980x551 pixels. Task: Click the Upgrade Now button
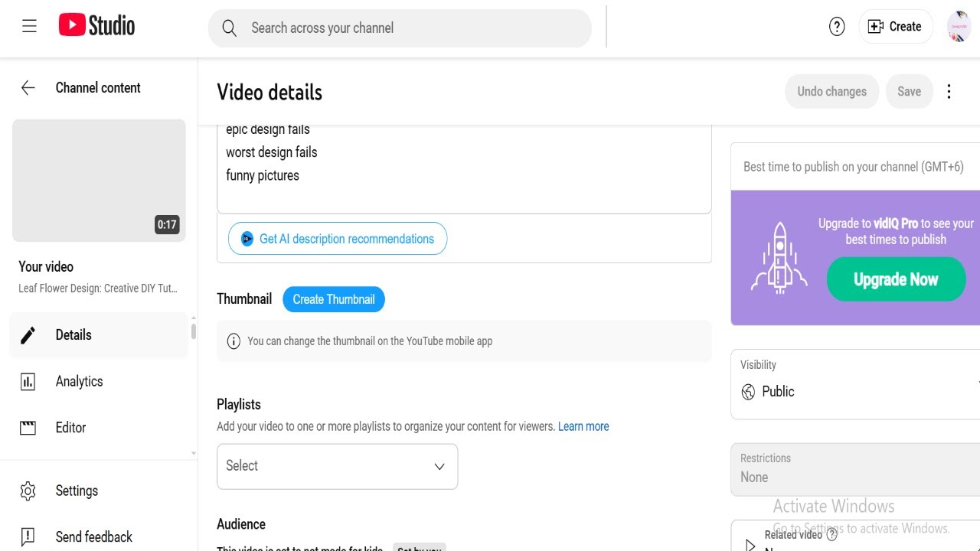point(896,279)
